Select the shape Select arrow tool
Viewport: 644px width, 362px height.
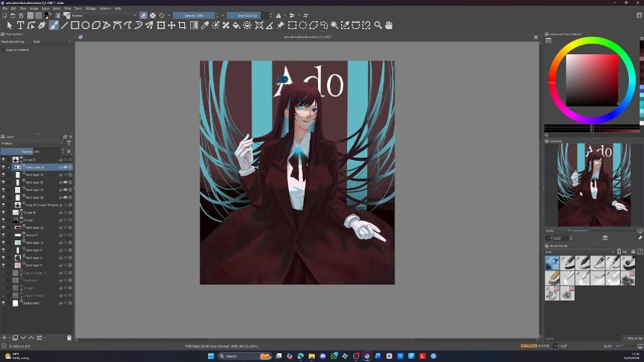(10, 25)
